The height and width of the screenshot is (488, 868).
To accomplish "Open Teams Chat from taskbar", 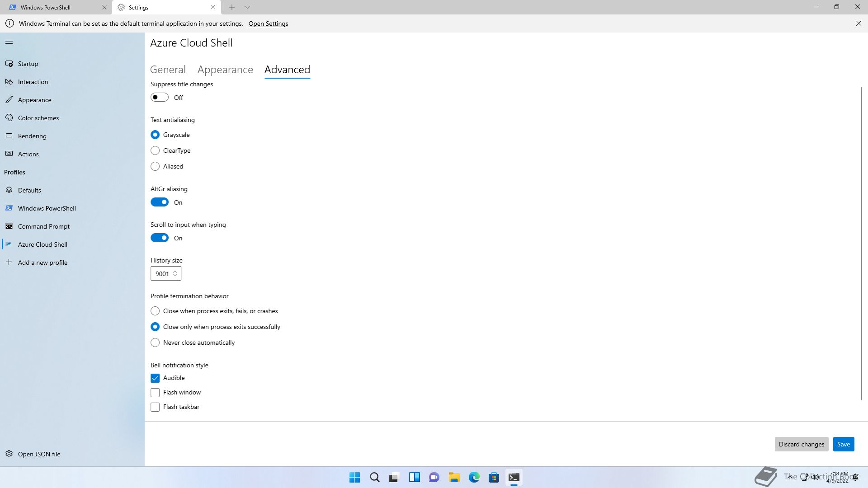I will point(434,477).
